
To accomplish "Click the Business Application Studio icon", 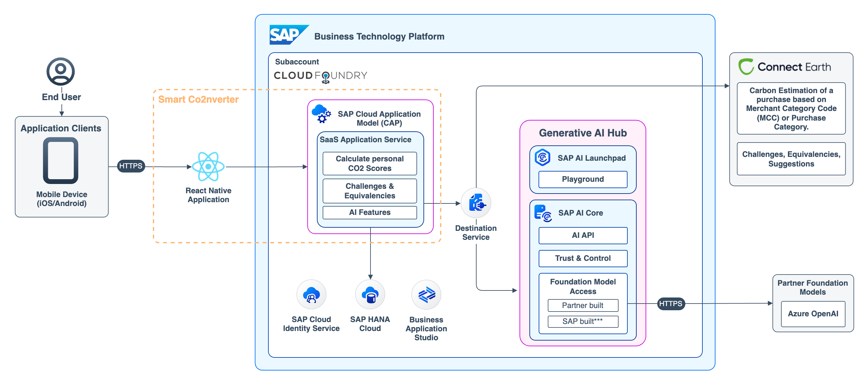I will [426, 295].
